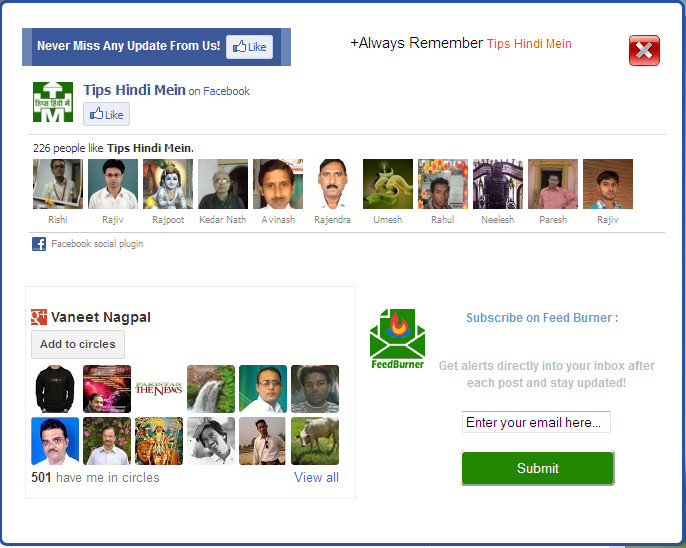This screenshot has height=548, width=686.
Task: Click the Tips Hindi Mein red text link
Action: (x=529, y=44)
